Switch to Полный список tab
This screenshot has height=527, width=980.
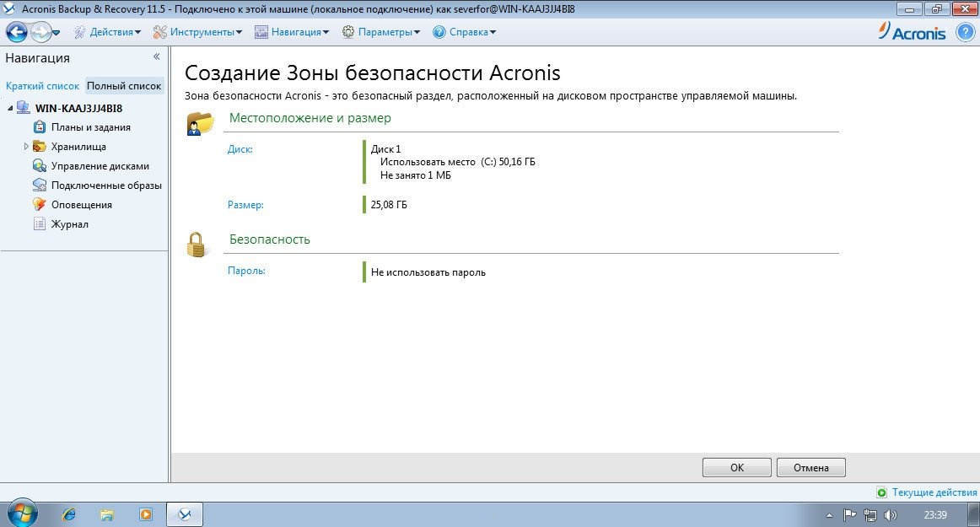coord(124,86)
